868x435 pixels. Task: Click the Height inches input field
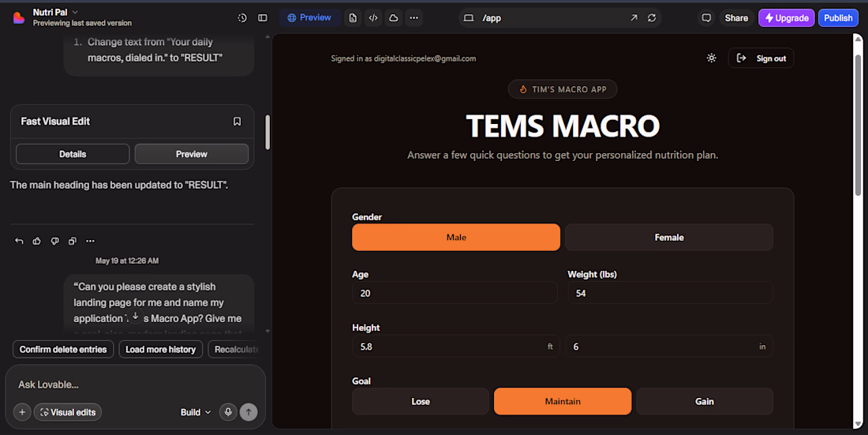point(669,347)
